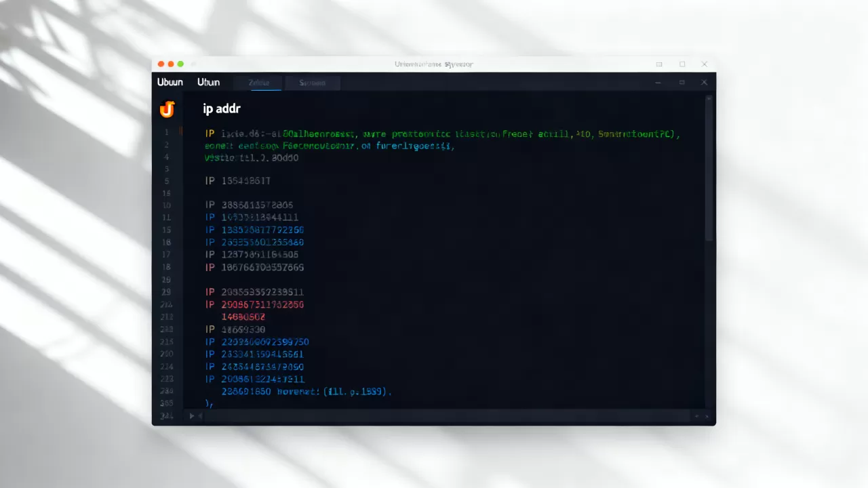Open the "Ubuun" menu label
Image resolution: width=868 pixels, height=488 pixels.
pos(170,82)
